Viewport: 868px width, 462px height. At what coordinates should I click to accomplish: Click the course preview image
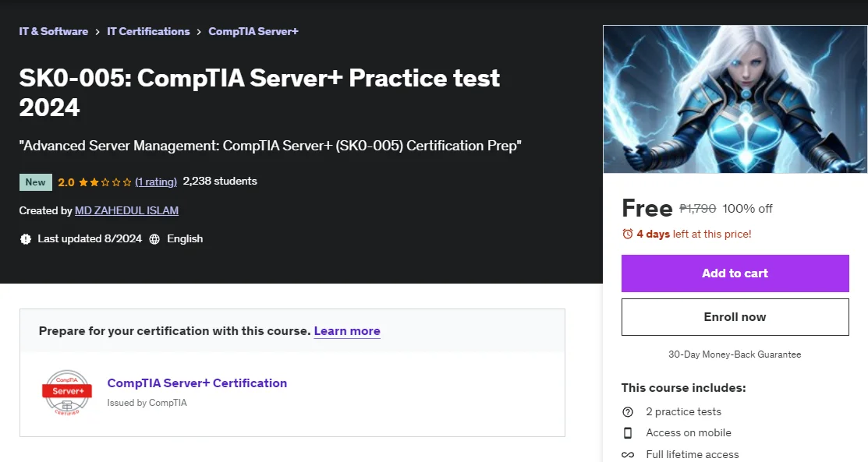[735, 99]
